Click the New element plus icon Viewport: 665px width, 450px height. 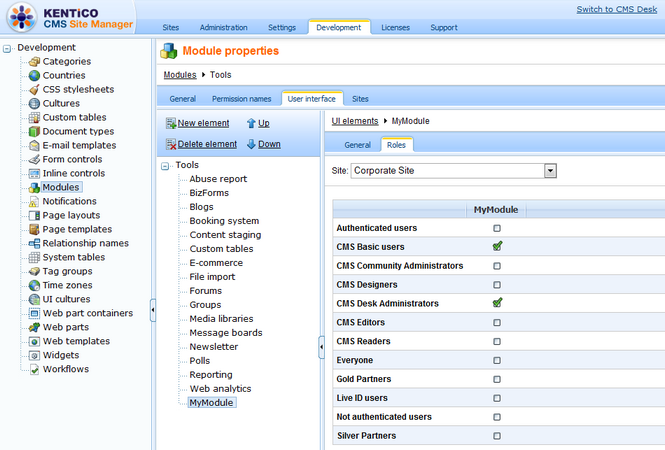click(x=171, y=123)
